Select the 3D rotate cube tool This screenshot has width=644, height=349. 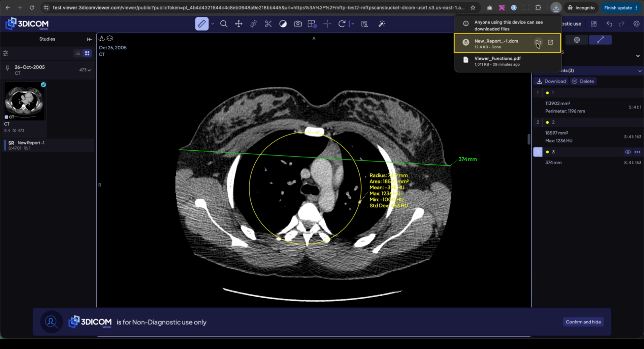253,24
